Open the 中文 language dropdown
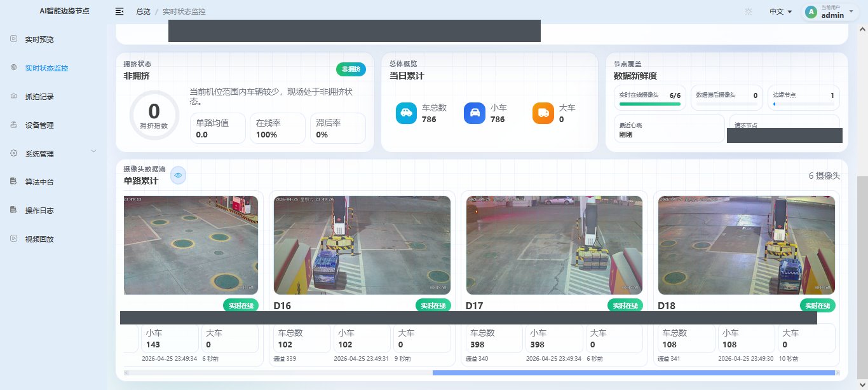Screen dimensions: 868x390 pos(781,11)
